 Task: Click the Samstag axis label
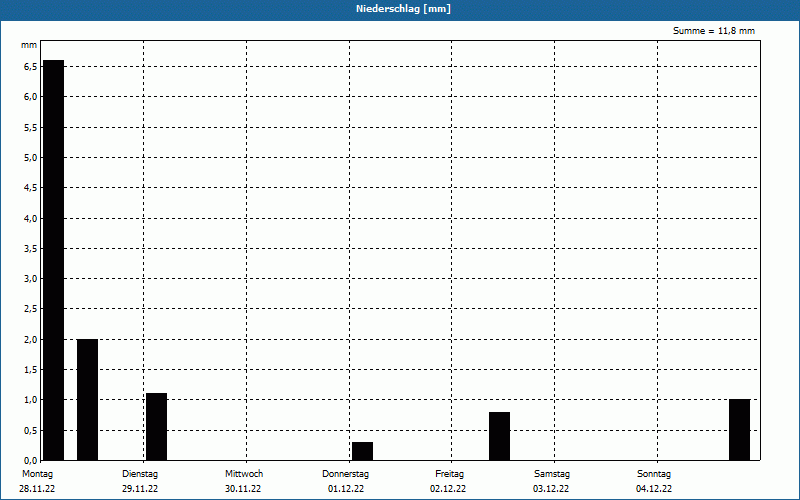552,473
